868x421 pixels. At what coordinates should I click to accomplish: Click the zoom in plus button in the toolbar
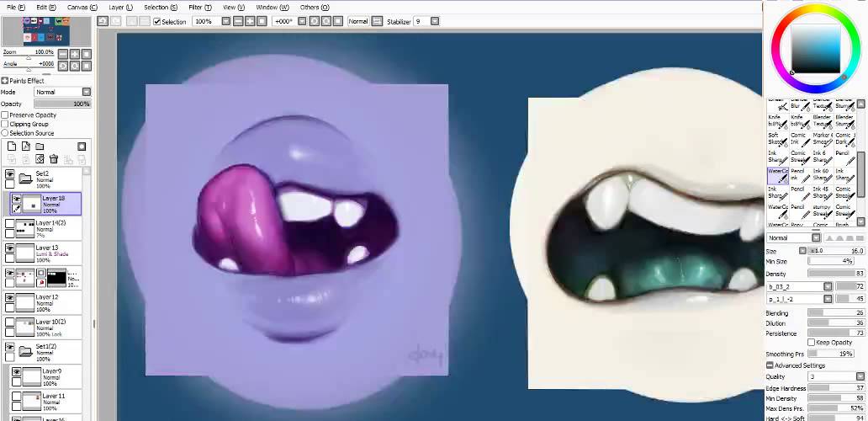coord(250,21)
